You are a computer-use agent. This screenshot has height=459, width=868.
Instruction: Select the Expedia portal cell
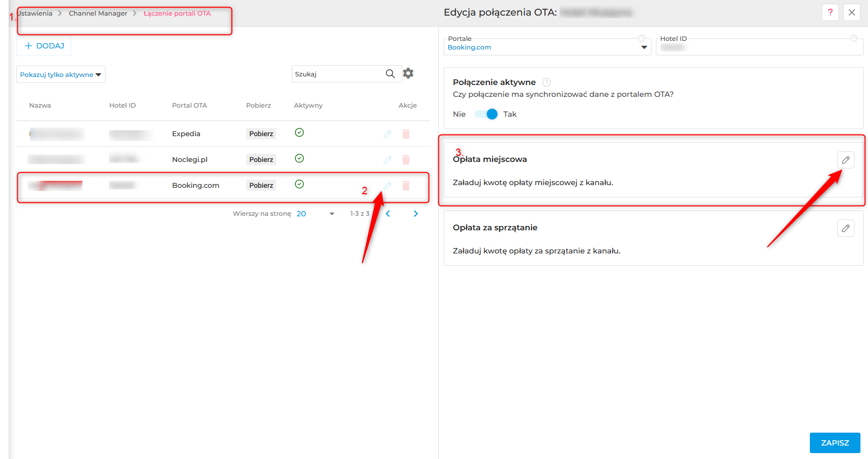pyautogui.click(x=186, y=134)
